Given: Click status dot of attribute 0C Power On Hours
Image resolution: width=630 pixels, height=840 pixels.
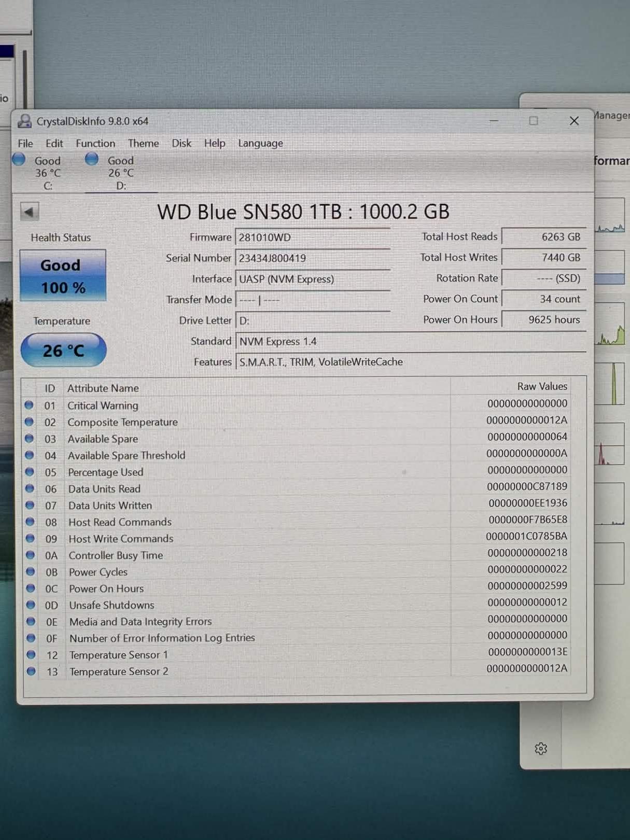Looking at the screenshot, I should [x=31, y=588].
